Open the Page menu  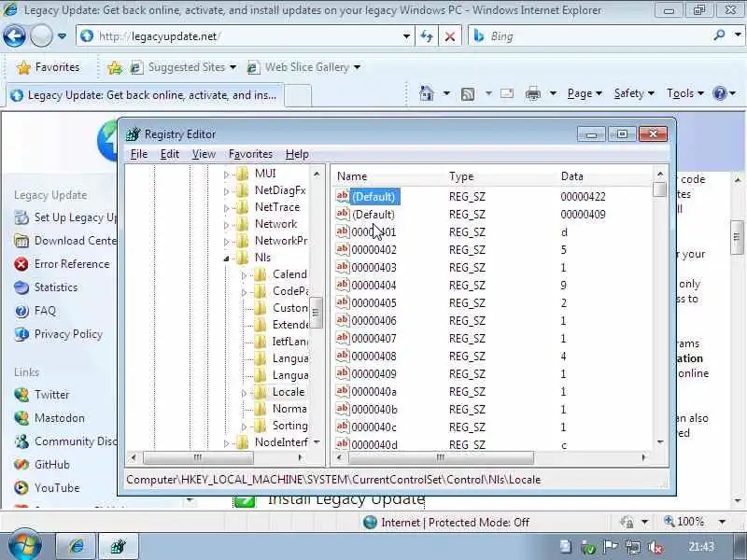pos(585,93)
